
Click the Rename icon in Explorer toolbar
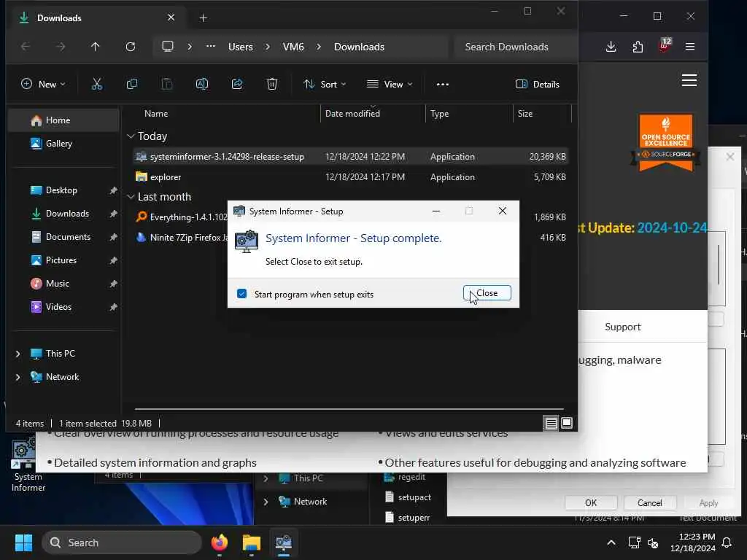click(x=202, y=85)
